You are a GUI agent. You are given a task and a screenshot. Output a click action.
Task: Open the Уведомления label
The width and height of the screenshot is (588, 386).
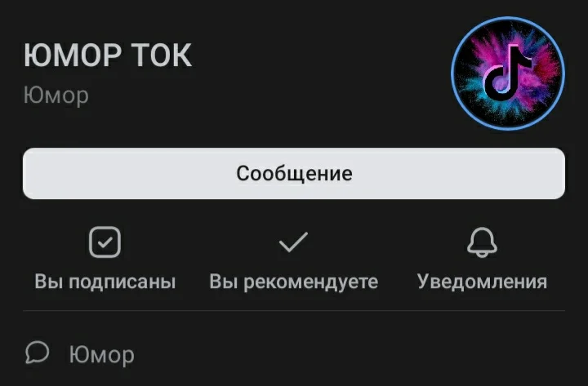pyautogui.click(x=483, y=282)
